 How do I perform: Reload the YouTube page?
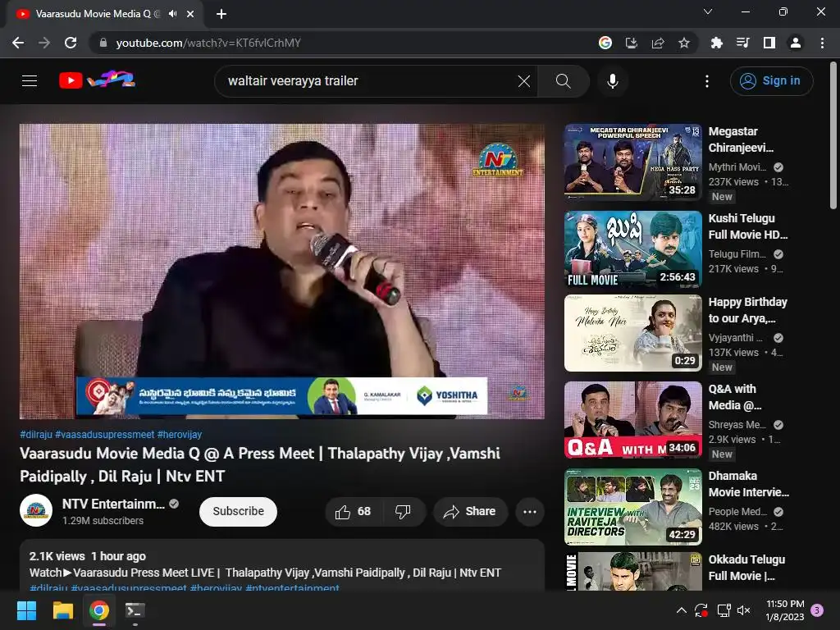71,43
